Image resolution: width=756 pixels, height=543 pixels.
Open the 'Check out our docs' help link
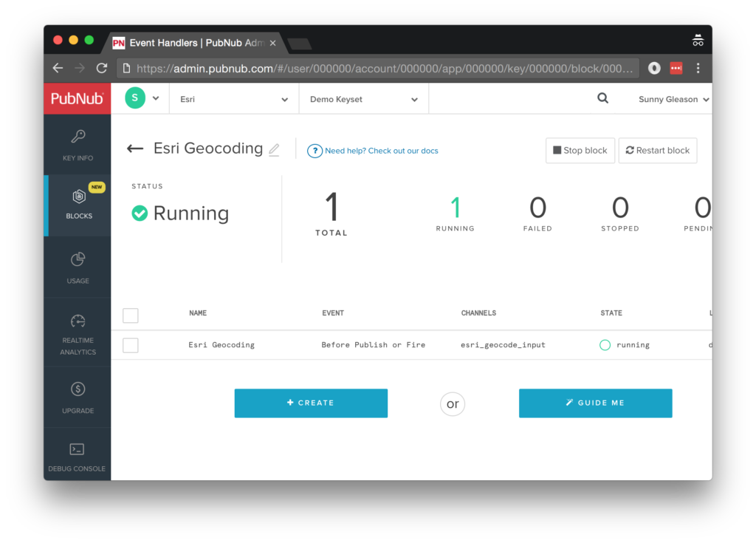pyautogui.click(x=381, y=151)
